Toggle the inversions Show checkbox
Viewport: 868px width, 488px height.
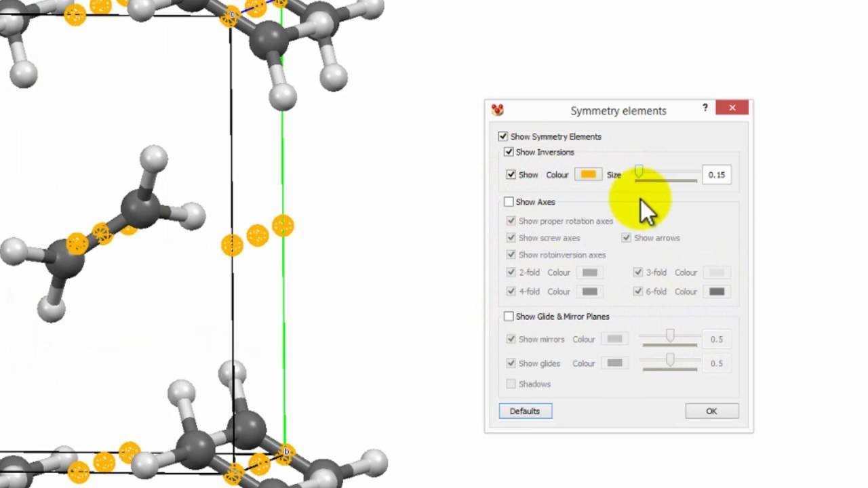[x=511, y=174]
